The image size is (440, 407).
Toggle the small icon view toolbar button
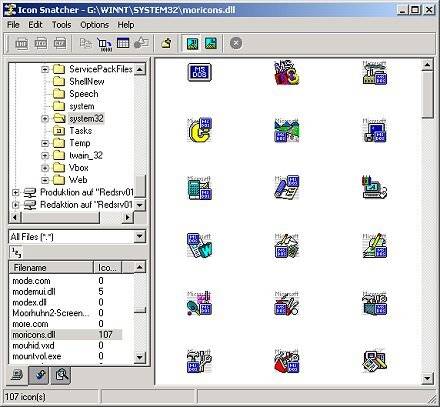click(211, 43)
